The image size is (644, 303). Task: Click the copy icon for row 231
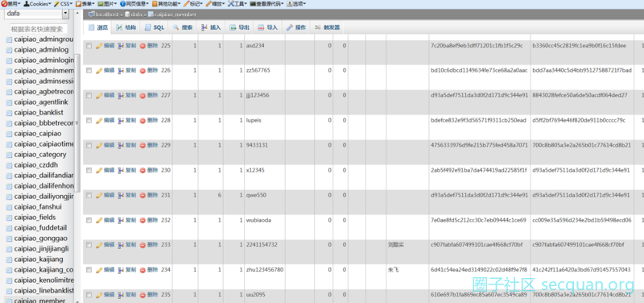(121, 195)
